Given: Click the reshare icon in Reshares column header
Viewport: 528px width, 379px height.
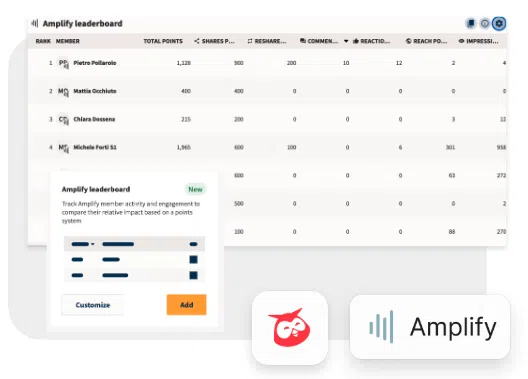Looking at the screenshot, I should (x=250, y=41).
